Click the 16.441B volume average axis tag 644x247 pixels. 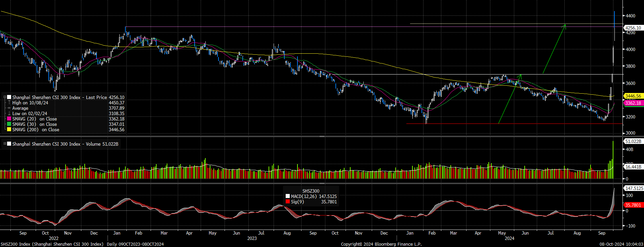click(633, 166)
